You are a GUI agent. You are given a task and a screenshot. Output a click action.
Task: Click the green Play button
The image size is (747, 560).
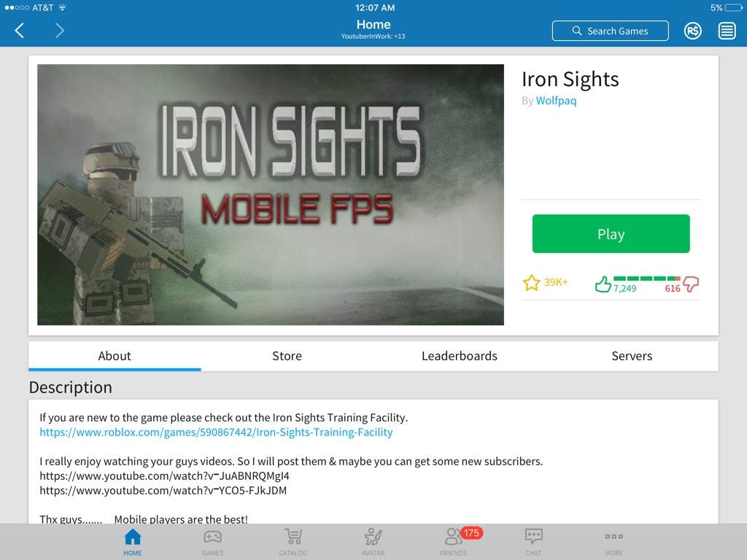[x=611, y=234]
